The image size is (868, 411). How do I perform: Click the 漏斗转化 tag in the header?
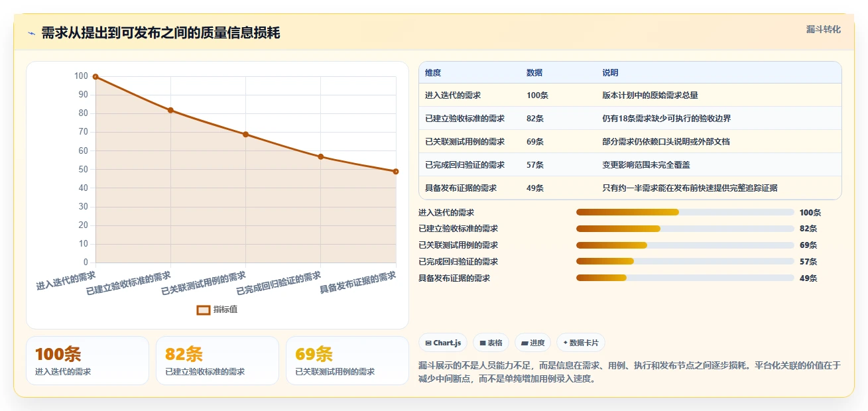[824, 29]
